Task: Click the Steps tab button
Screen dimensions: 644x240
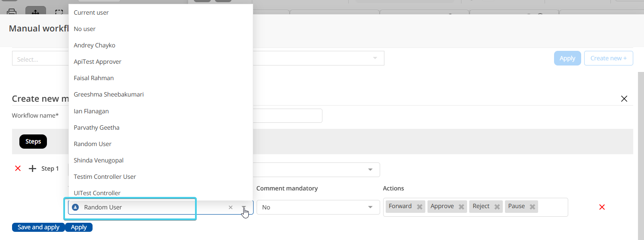Action: 33,141
